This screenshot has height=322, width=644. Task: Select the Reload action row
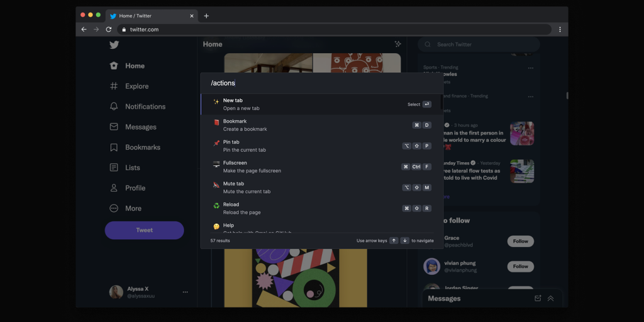coord(320,208)
